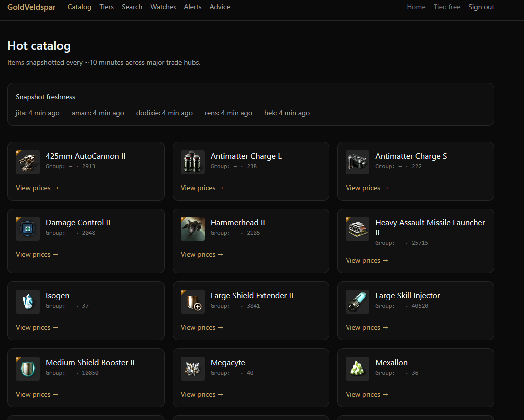Click group ID 25715 under Heavy Assault Launcher
524x420 pixels.
click(x=420, y=243)
